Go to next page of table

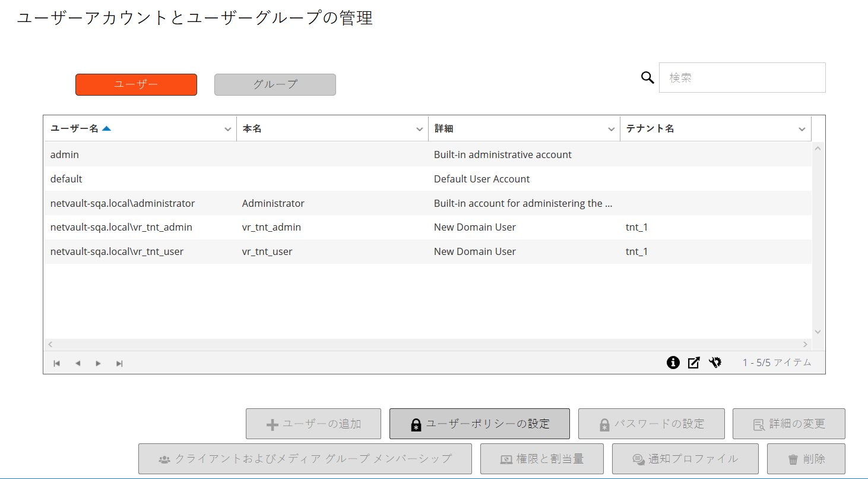99,363
